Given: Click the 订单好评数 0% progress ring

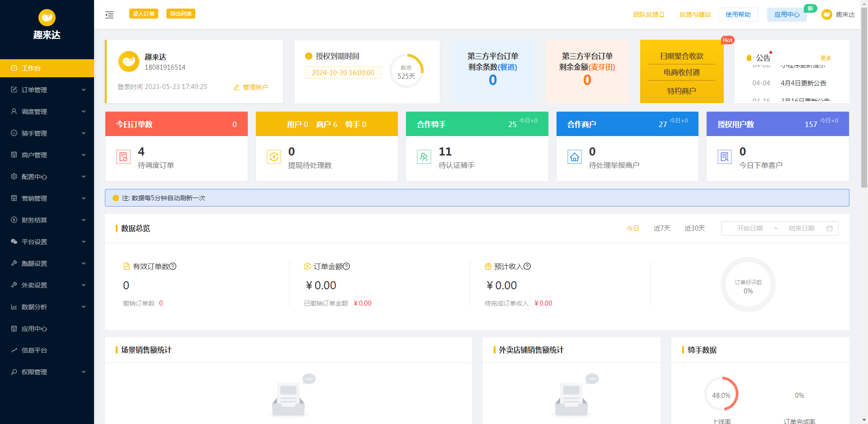Looking at the screenshot, I should pos(748,285).
